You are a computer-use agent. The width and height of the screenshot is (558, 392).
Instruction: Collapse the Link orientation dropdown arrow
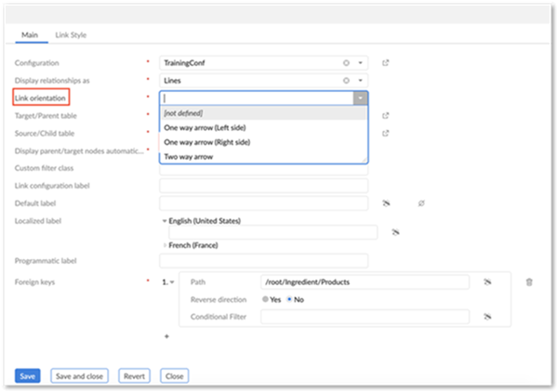(x=360, y=98)
